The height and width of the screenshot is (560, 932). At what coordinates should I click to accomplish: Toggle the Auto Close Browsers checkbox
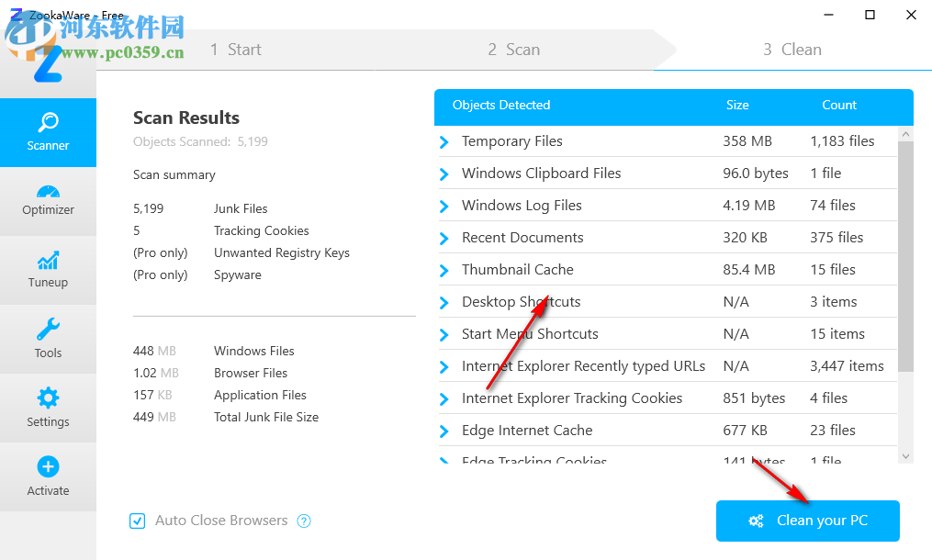(138, 521)
